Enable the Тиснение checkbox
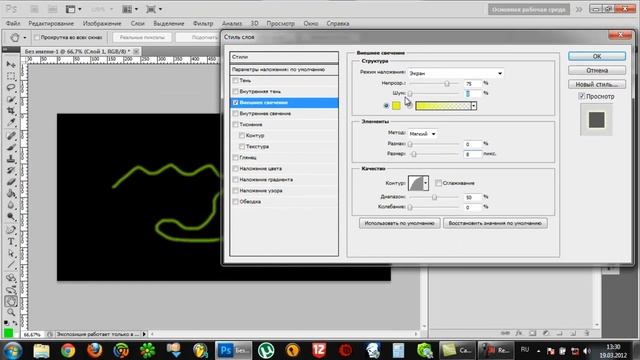The image size is (640, 360). point(236,124)
